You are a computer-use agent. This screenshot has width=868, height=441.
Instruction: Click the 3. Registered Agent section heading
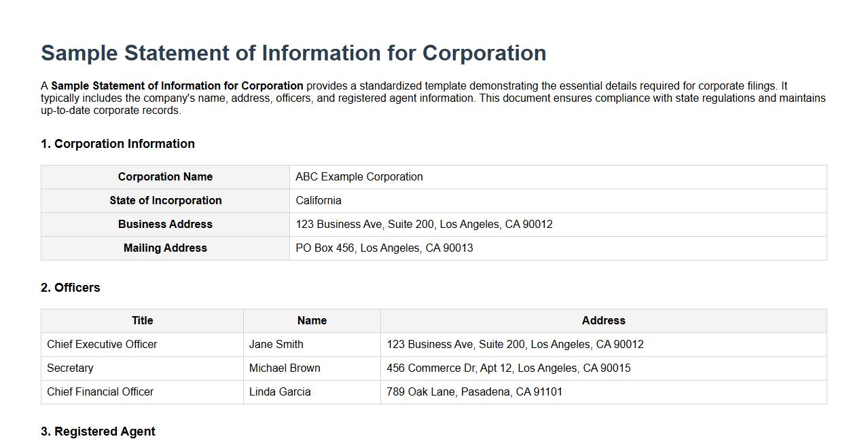coord(98,431)
